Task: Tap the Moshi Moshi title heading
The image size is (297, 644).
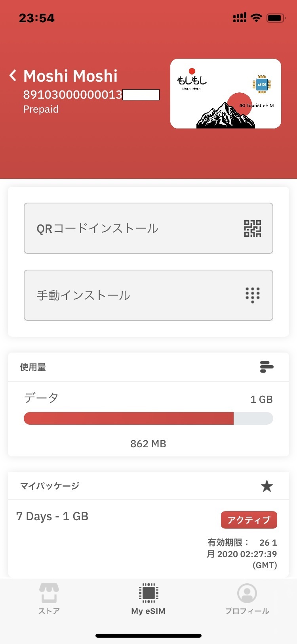Action: point(70,76)
